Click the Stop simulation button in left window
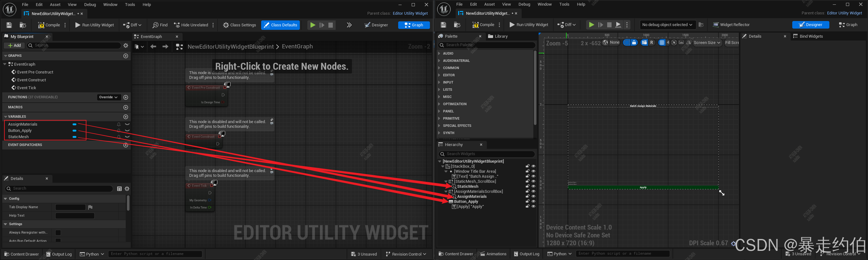Image resolution: width=868 pixels, height=260 pixels. coord(331,25)
